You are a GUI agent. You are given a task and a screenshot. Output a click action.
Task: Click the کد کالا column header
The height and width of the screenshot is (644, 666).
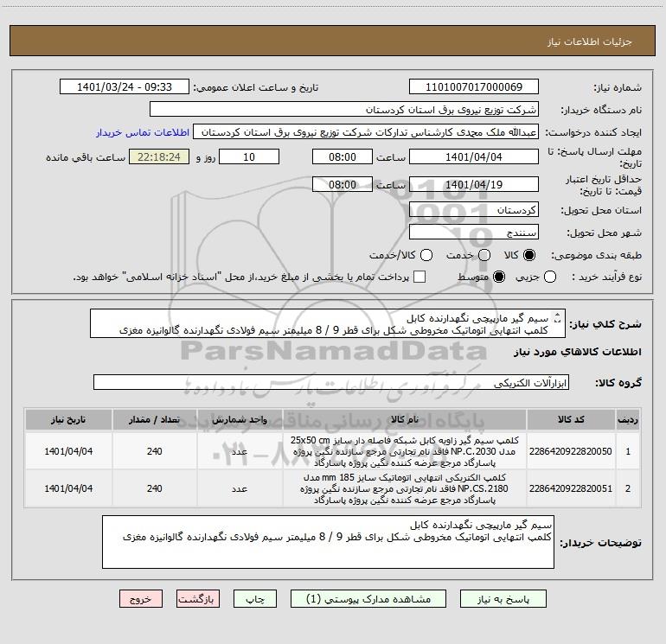pos(571,419)
